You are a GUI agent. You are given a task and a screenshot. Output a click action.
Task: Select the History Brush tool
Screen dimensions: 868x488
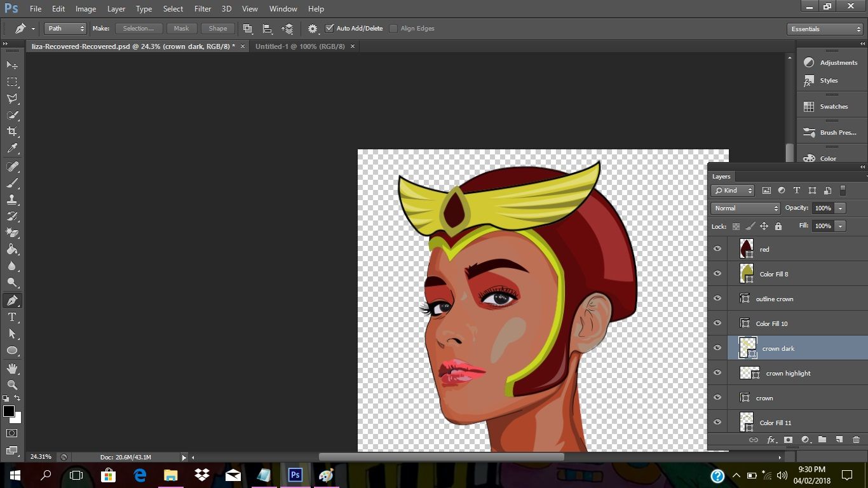[12, 216]
